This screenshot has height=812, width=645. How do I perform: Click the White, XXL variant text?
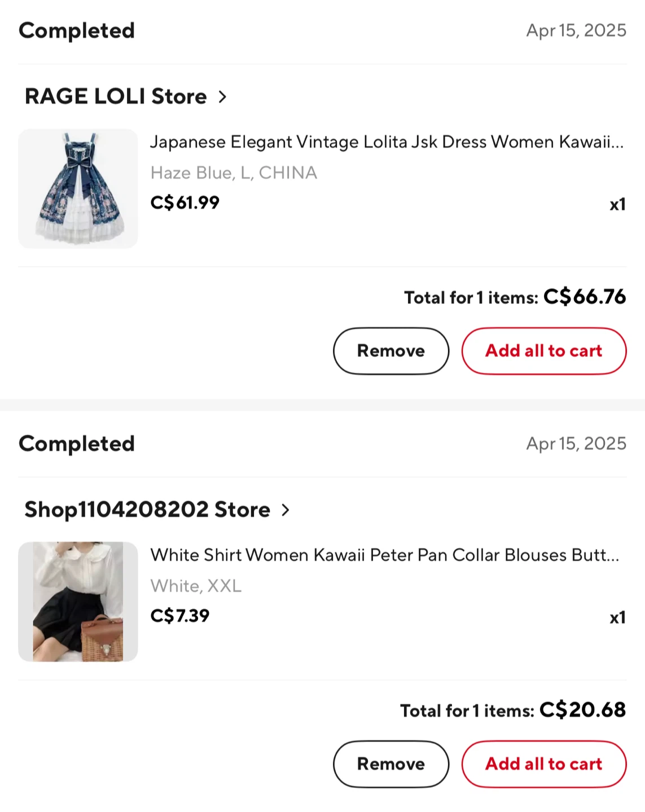pyautogui.click(x=196, y=586)
